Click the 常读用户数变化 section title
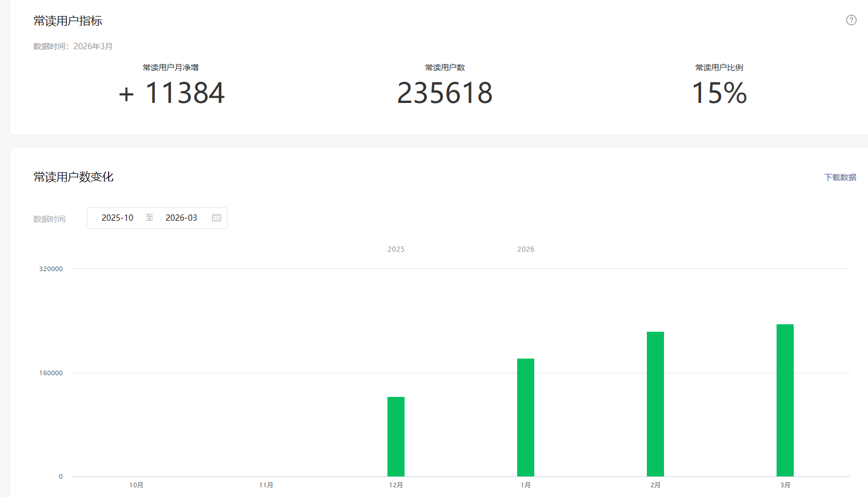Image resolution: width=868 pixels, height=497 pixels. [x=73, y=177]
